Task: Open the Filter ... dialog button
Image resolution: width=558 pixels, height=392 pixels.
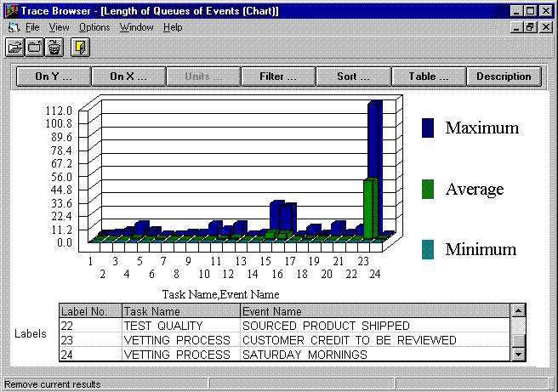Action: pos(278,77)
